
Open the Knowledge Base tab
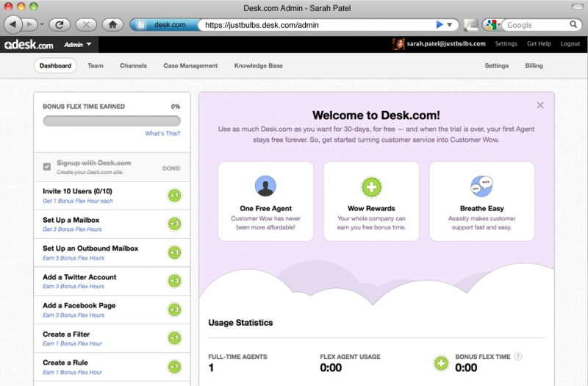coord(259,65)
